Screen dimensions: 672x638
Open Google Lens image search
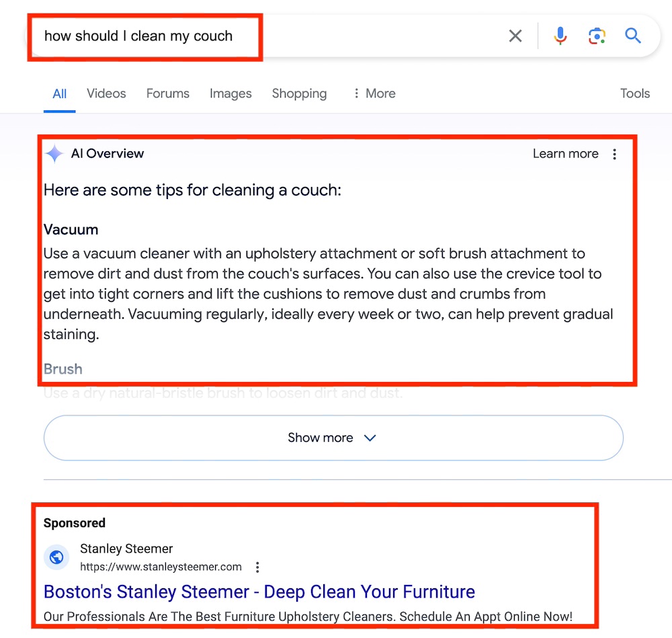pyautogui.click(x=597, y=36)
